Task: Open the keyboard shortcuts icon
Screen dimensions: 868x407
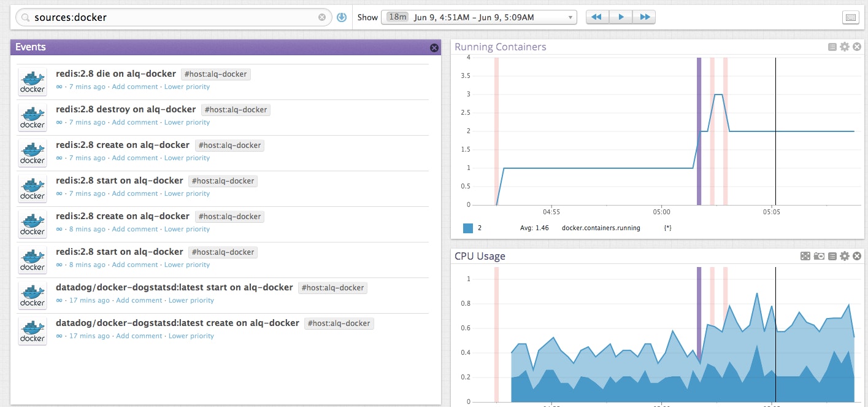Action: [850, 17]
